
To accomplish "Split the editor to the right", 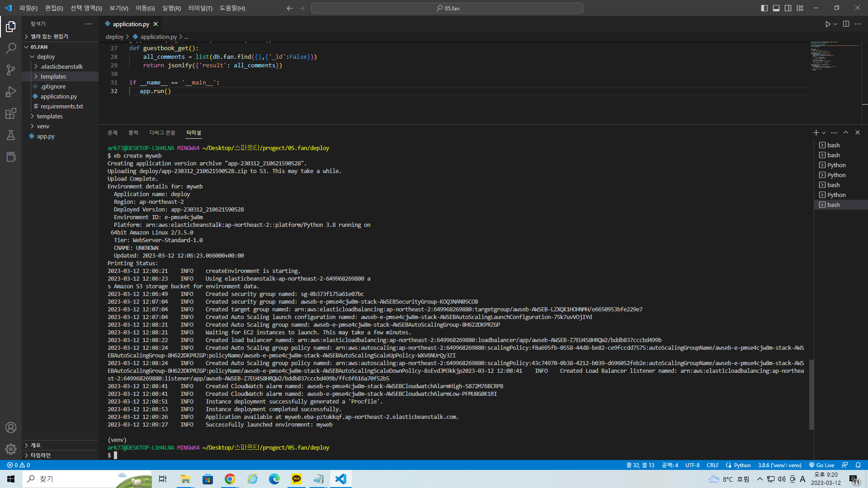I will [846, 24].
